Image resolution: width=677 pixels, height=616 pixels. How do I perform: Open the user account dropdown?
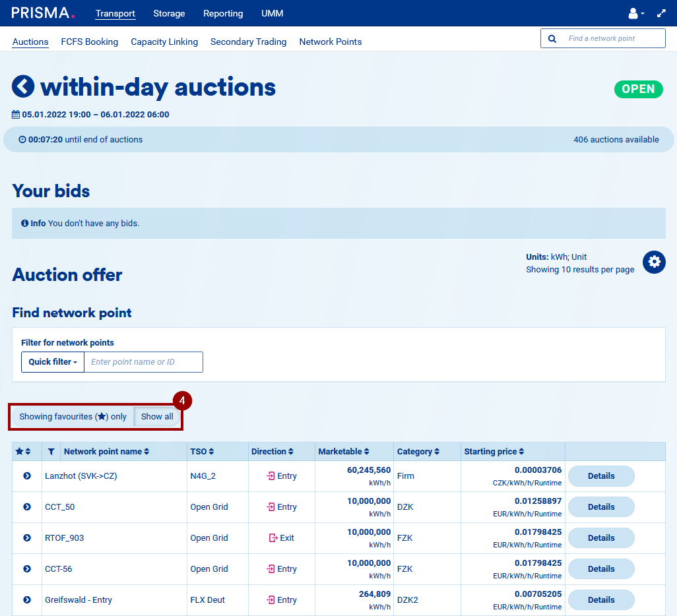pyautogui.click(x=635, y=13)
